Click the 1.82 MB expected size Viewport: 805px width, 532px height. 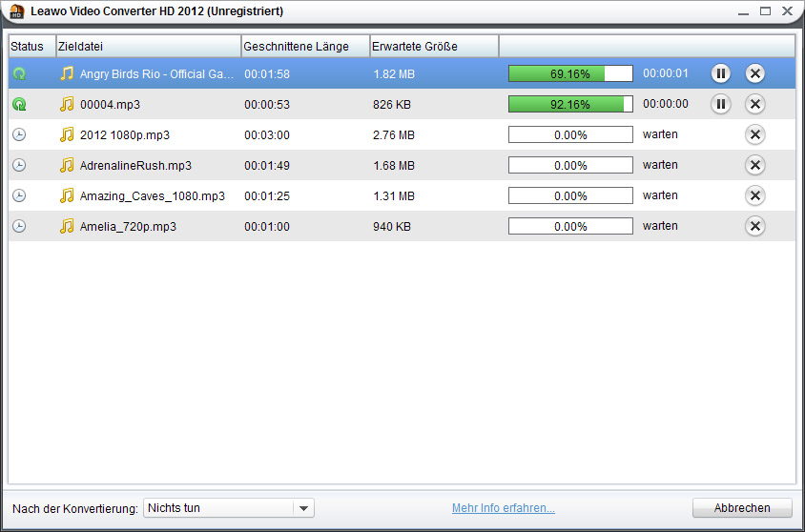394,73
